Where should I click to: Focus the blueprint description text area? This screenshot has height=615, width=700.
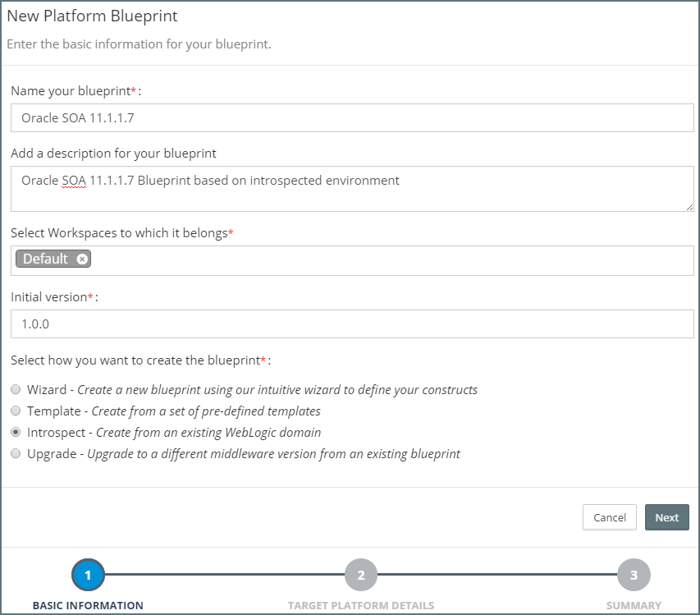click(352, 189)
